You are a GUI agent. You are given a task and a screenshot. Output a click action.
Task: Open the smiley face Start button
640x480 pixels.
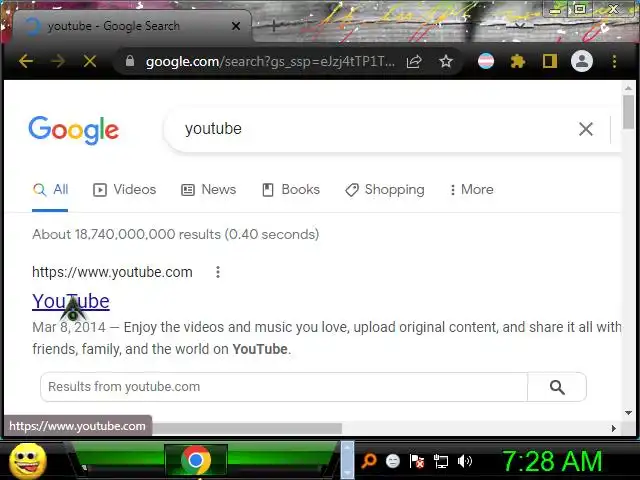(x=28, y=461)
